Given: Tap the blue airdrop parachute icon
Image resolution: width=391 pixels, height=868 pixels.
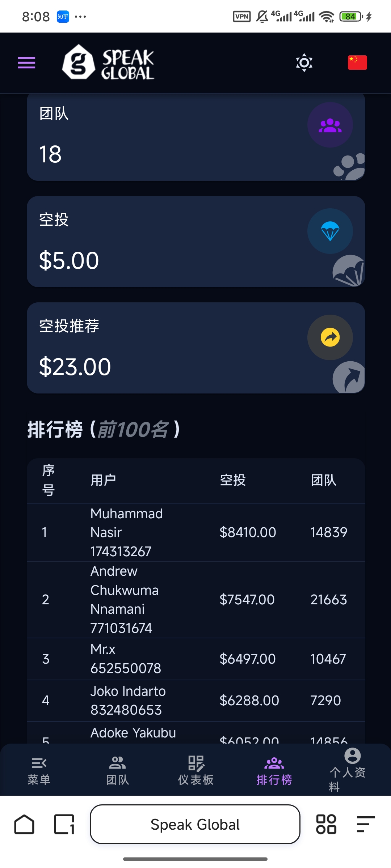Looking at the screenshot, I should (x=330, y=231).
